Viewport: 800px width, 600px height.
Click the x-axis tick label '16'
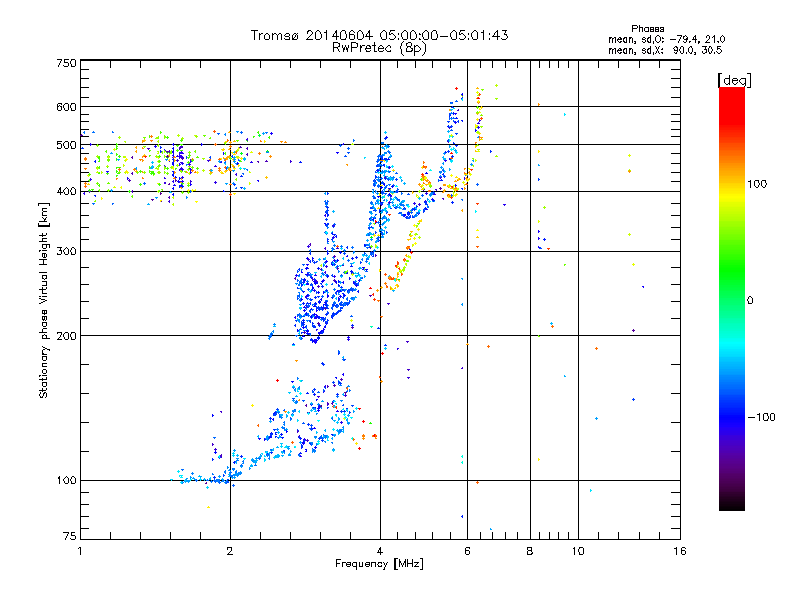[680, 551]
